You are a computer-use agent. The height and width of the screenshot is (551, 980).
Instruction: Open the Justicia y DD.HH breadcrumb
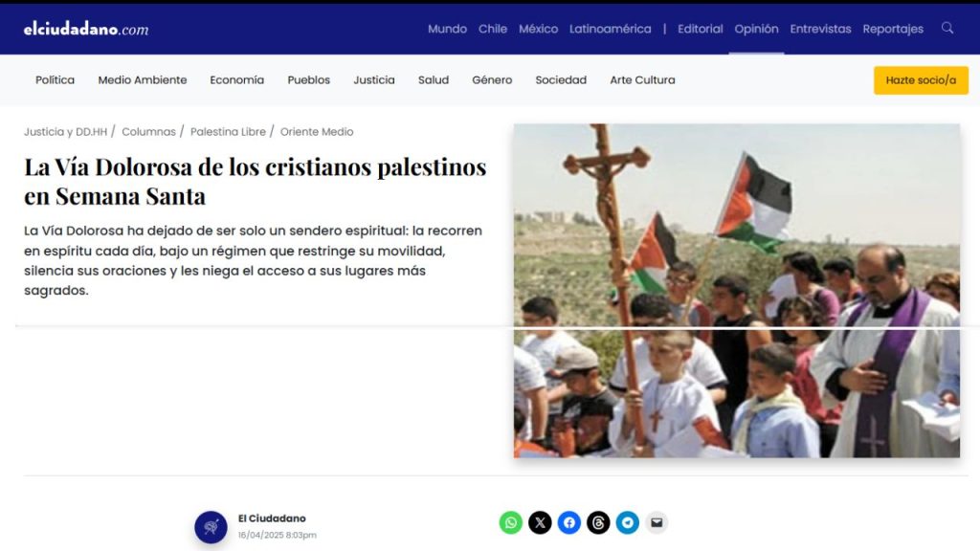tap(66, 132)
